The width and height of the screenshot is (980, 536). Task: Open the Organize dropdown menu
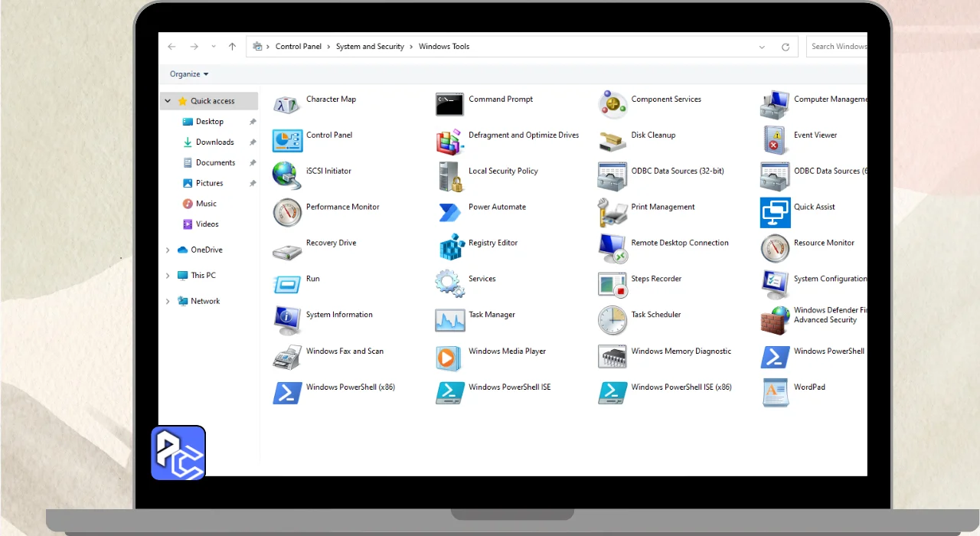point(189,74)
